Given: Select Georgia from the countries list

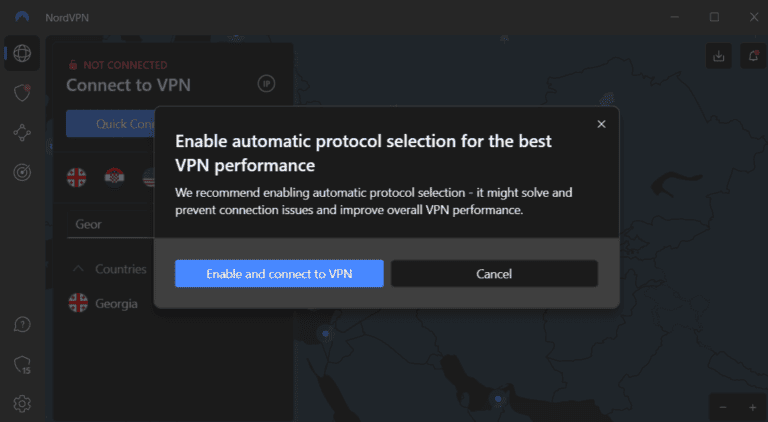Looking at the screenshot, I should click(x=116, y=303).
